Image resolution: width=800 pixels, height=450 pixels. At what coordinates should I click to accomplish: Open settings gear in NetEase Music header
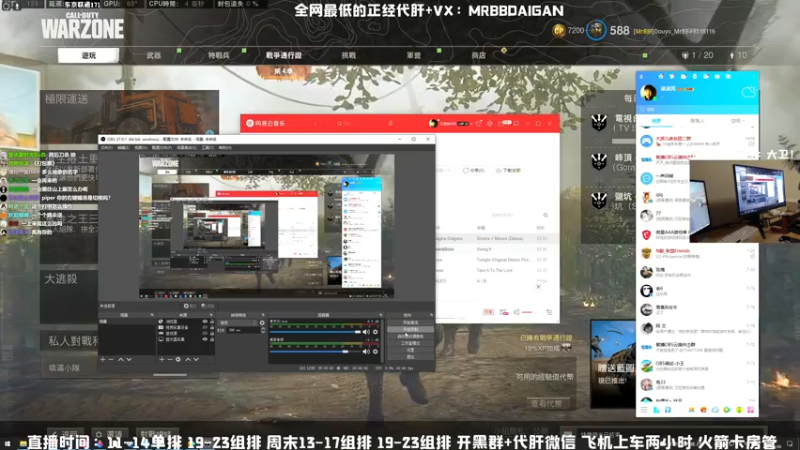[x=490, y=123]
